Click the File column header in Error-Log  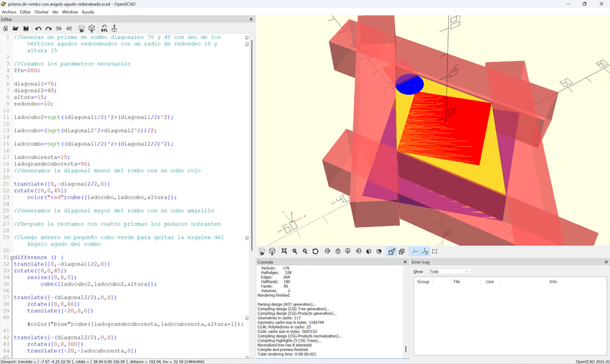[456, 281]
